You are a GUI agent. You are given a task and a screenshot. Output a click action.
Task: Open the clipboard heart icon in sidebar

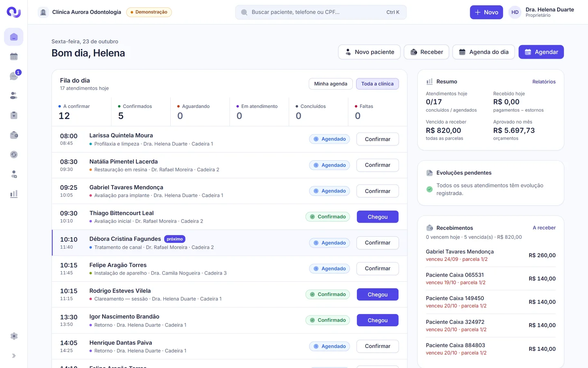pyautogui.click(x=14, y=115)
